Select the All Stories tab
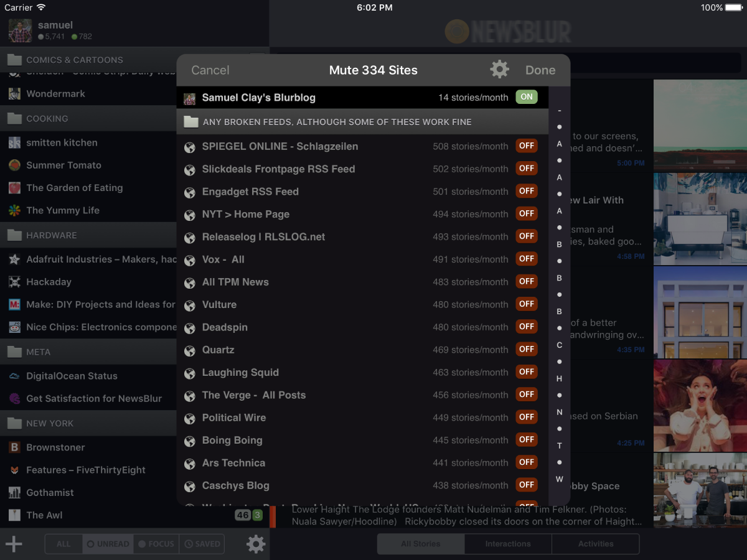This screenshot has height=560, width=747. 421,544
